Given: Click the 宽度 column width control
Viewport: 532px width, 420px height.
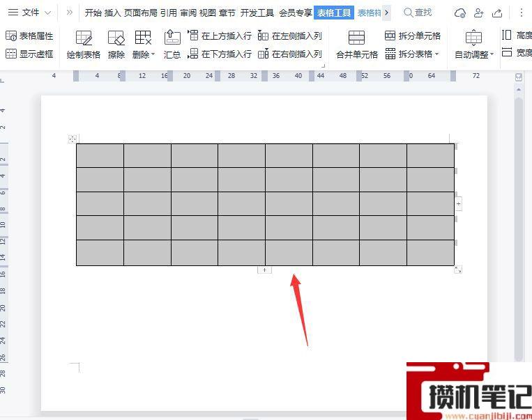Looking at the screenshot, I should click(517, 52).
